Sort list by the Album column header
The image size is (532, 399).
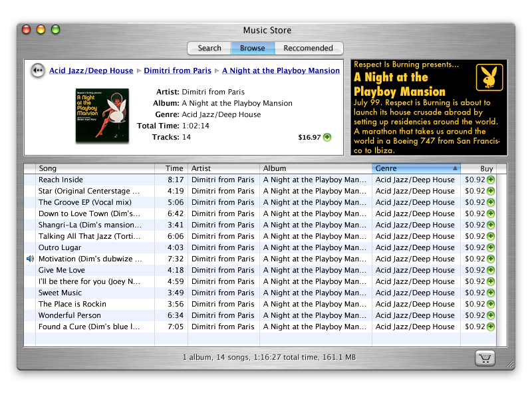pyautogui.click(x=316, y=169)
